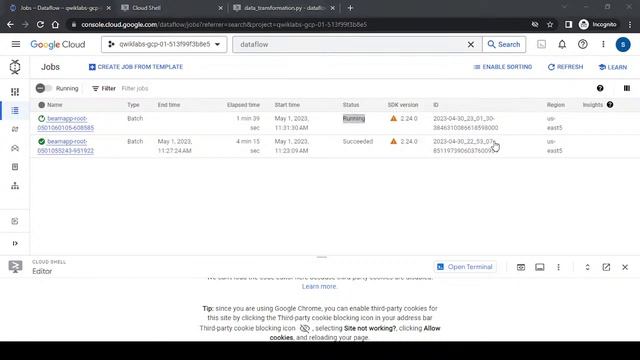Click the browser address bar URL

click(x=224, y=24)
